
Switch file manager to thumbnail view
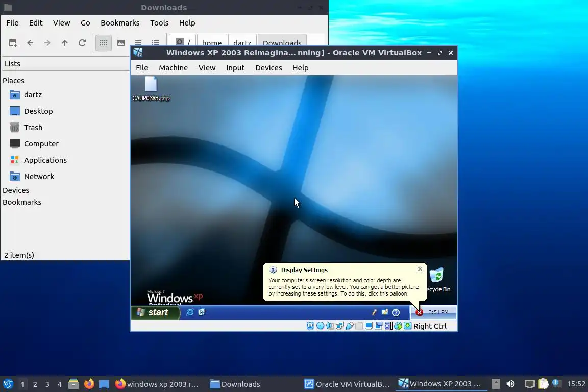(121, 43)
